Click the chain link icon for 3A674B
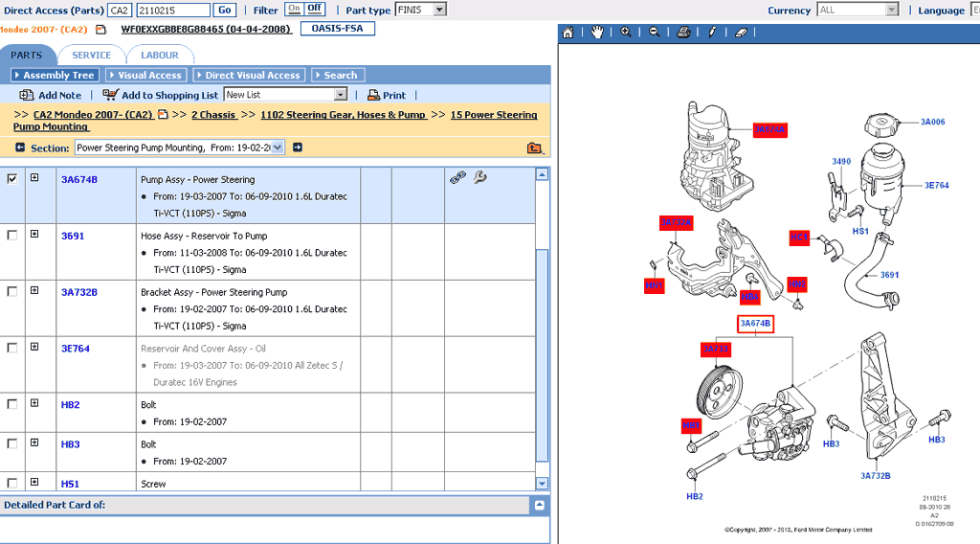The width and height of the screenshot is (980, 544). [457, 177]
